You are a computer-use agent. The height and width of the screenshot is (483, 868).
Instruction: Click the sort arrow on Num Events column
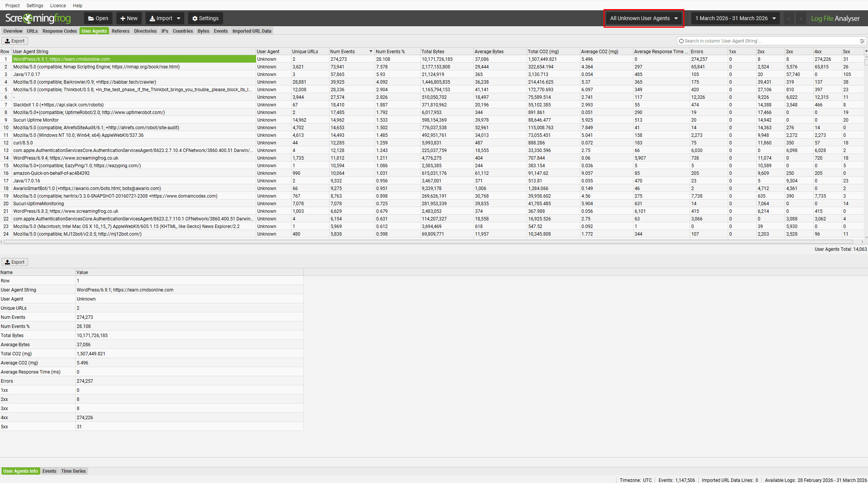(x=370, y=51)
